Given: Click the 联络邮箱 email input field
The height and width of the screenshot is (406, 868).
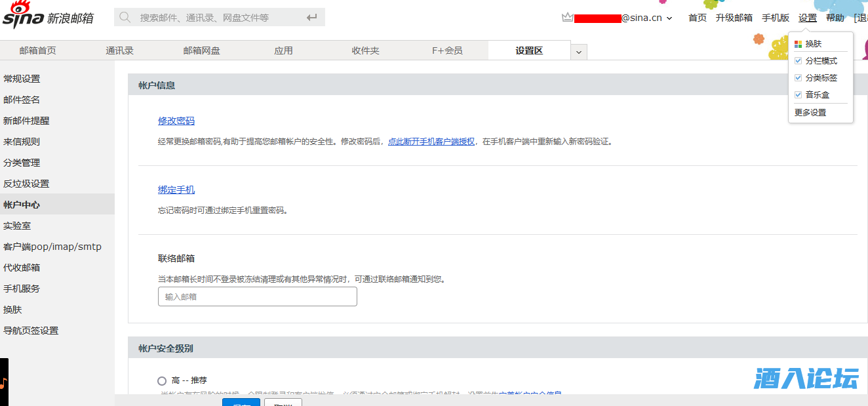Looking at the screenshot, I should coord(258,296).
